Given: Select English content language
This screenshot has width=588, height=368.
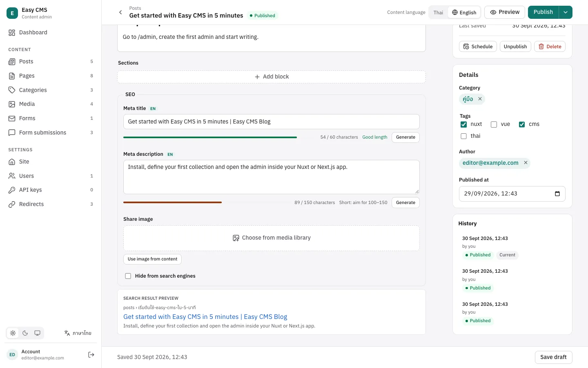Looking at the screenshot, I should pyautogui.click(x=464, y=12).
